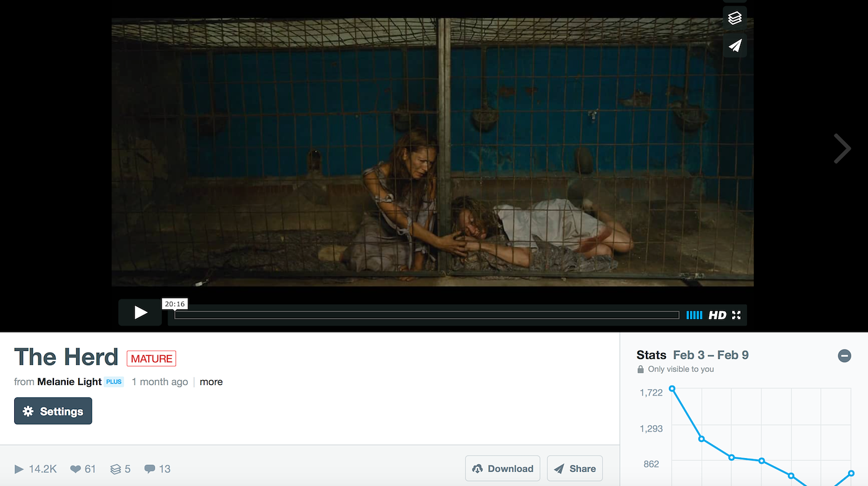Adjust volume using the blue bars
The width and height of the screenshot is (868, 486).
(x=694, y=315)
